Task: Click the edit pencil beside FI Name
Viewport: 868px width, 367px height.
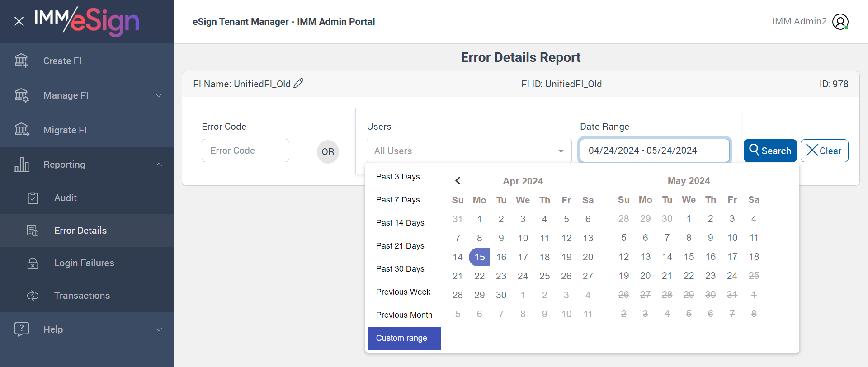Action: point(298,84)
